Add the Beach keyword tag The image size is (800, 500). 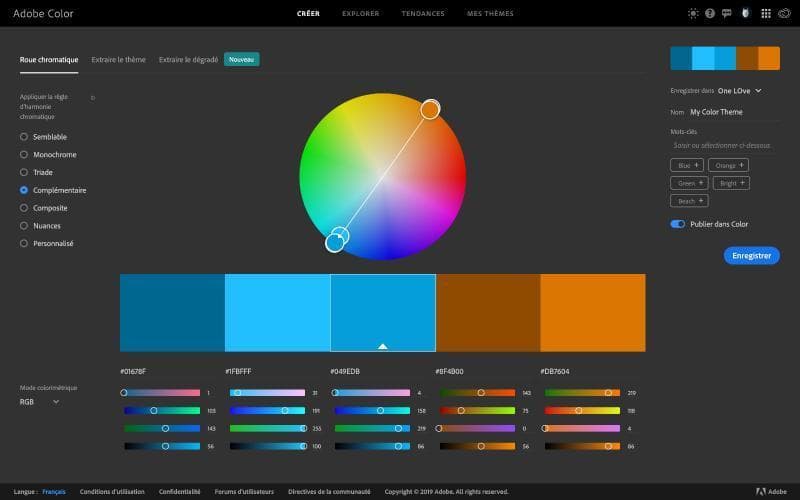coord(689,201)
